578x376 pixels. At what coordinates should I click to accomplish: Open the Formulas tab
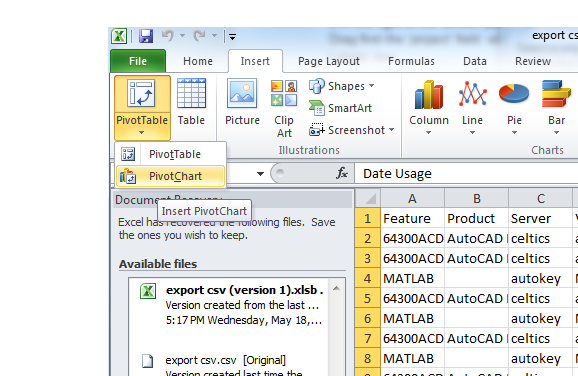tap(411, 61)
